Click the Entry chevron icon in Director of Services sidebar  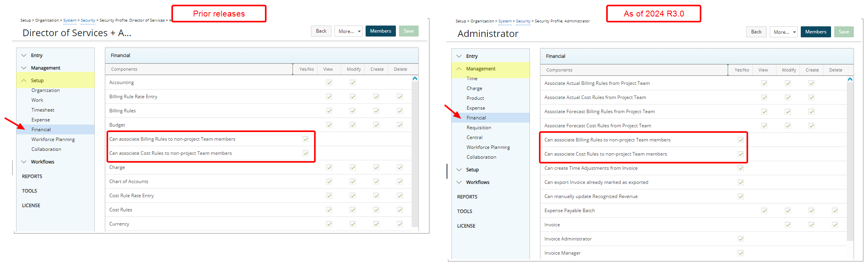(x=24, y=55)
